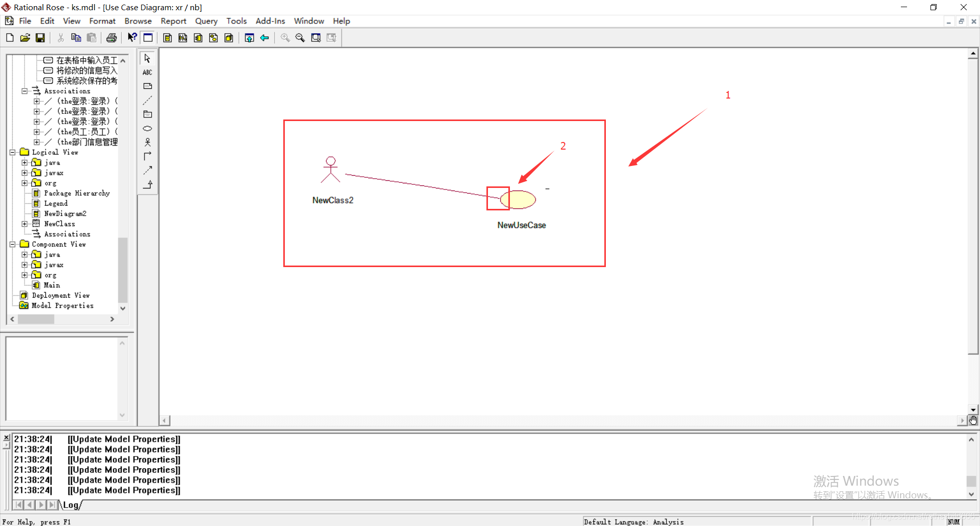Select the Note tool
Screen dimensions: 980x526
click(x=148, y=86)
